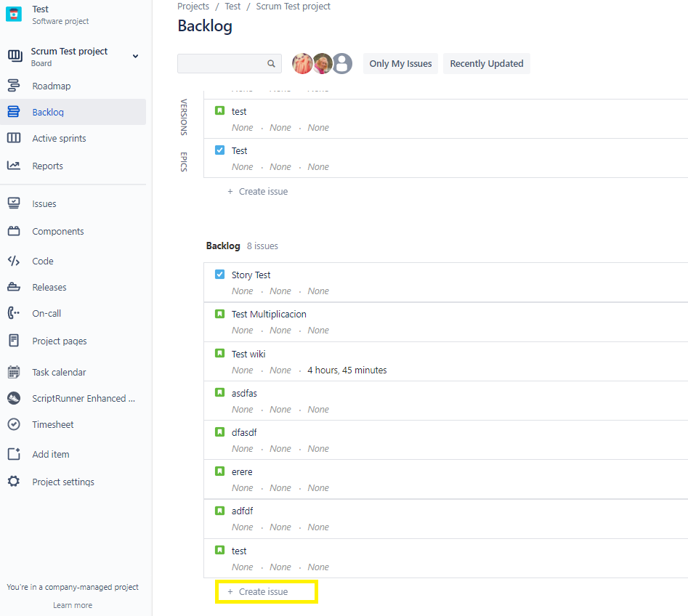This screenshot has width=688, height=616.
Task: Open the Reports section
Action: (13, 166)
